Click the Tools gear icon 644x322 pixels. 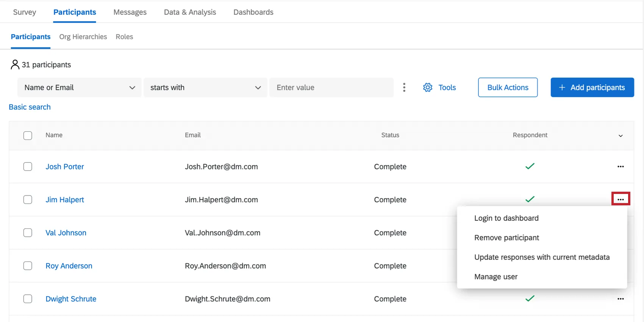coord(428,88)
